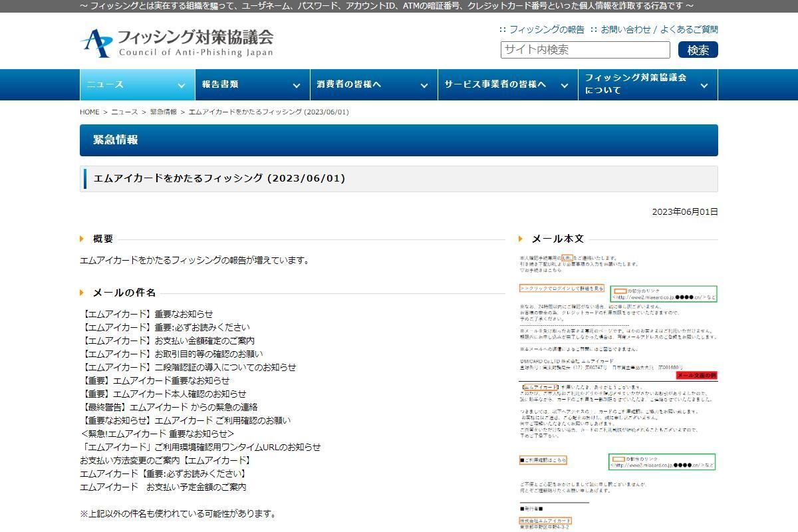Expand the サービス事業者の皆様へ chevron arrow
This screenshot has height=532, width=798.
pos(565,85)
